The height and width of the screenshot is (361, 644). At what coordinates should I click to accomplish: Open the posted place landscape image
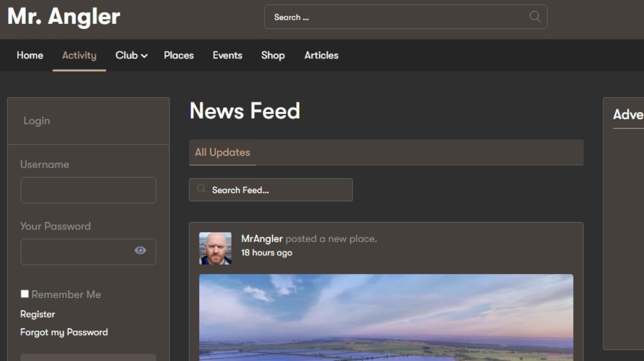click(x=386, y=317)
